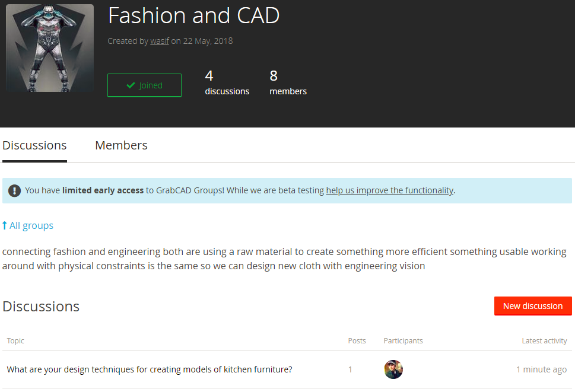Start a New discussion

click(x=532, y=306)
